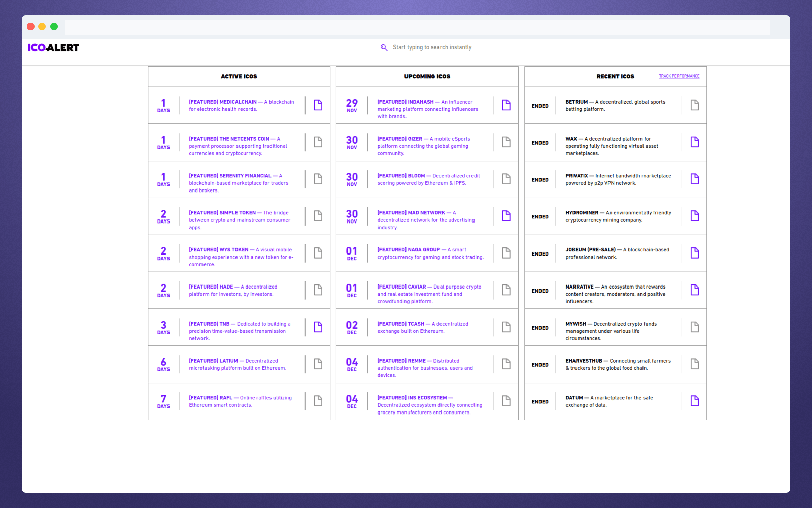Open the document icon for Serenity Financial
This screenshot has width=812, height=508.
point(318,179)
